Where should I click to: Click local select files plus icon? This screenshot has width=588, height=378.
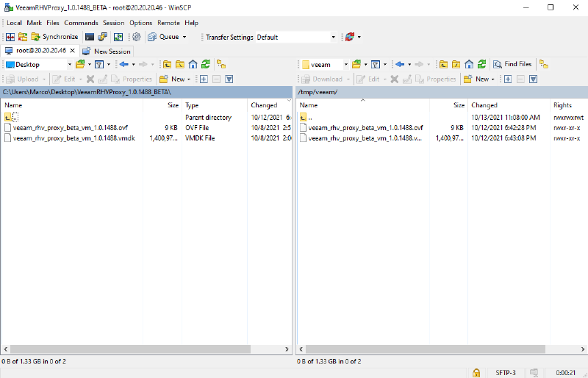pyautogui.click(x=204, y=79)
